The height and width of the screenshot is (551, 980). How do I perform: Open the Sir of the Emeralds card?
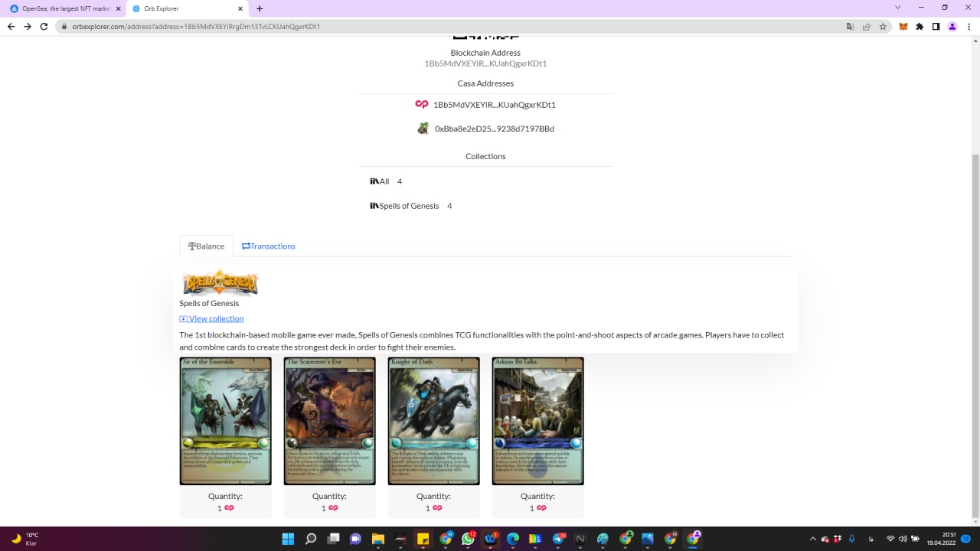(225, 421)
